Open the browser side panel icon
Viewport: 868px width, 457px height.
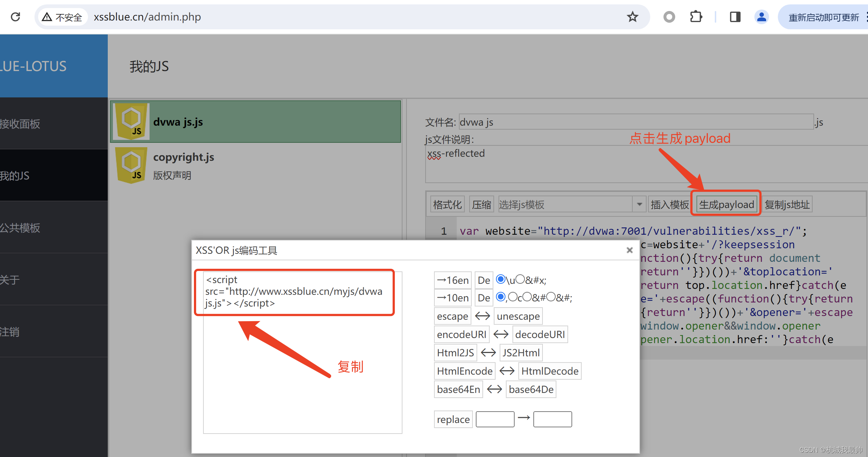[735, 17]
